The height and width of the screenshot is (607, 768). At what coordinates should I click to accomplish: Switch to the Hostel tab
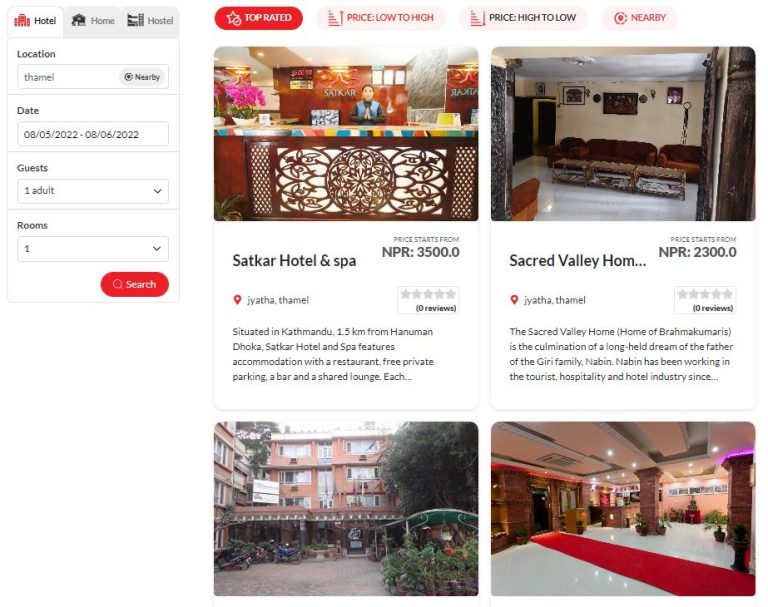pos(150,21)
